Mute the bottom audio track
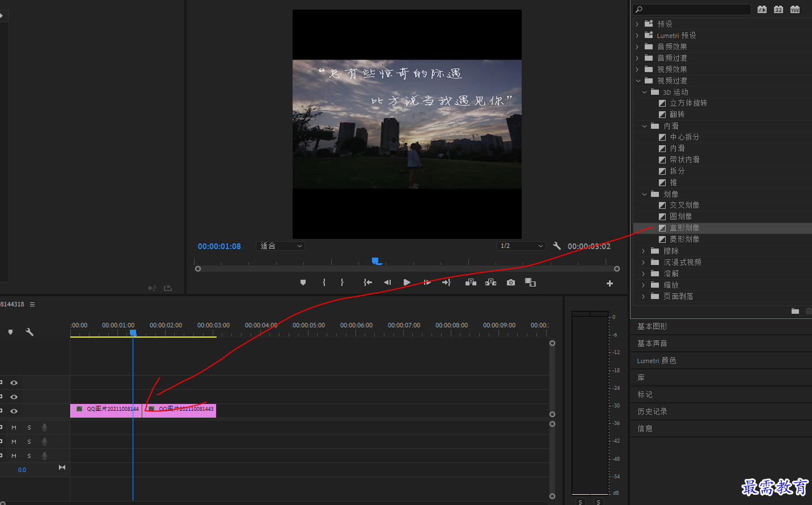Screen dimensions: 812x505 tap(14, 456)
